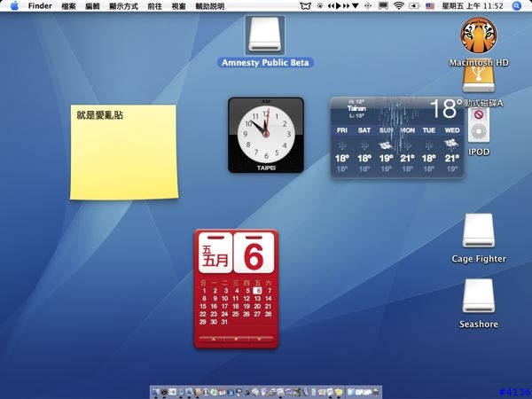The width and height of the screenshot is (532, 399).
Task: Click the crosshair menu bar icon
Action: point(368,6)
